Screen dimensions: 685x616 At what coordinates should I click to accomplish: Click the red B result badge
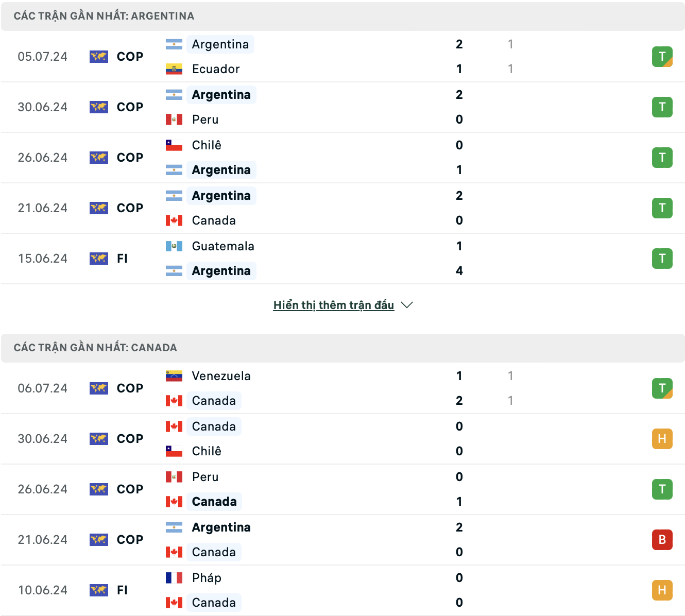[662, 540]
